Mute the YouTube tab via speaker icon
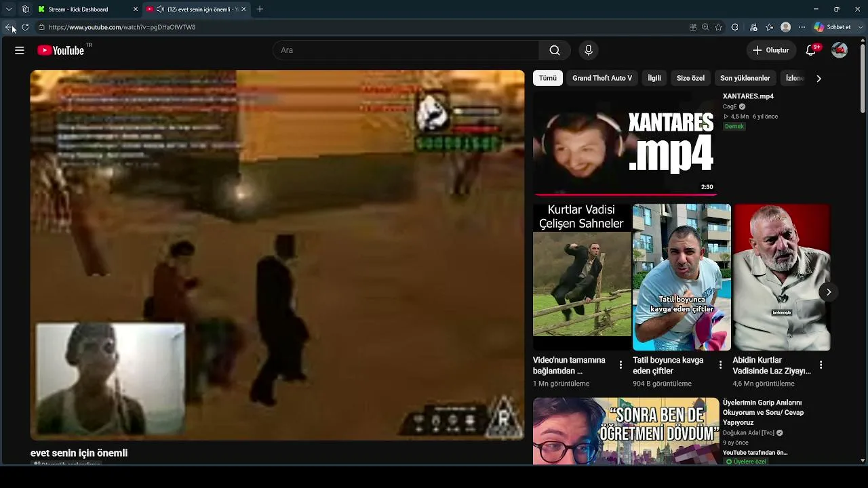 click(160, 9)
